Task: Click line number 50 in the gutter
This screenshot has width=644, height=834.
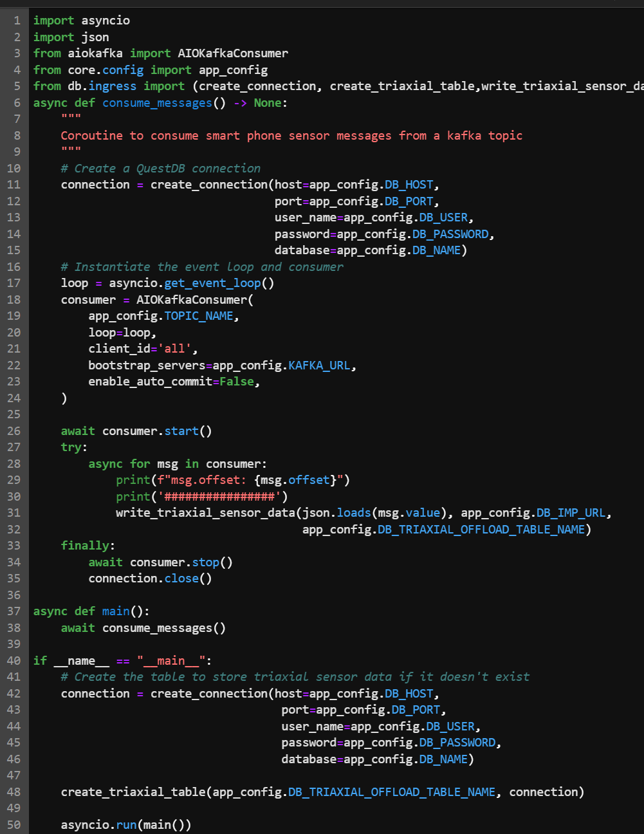Action: 14,825
